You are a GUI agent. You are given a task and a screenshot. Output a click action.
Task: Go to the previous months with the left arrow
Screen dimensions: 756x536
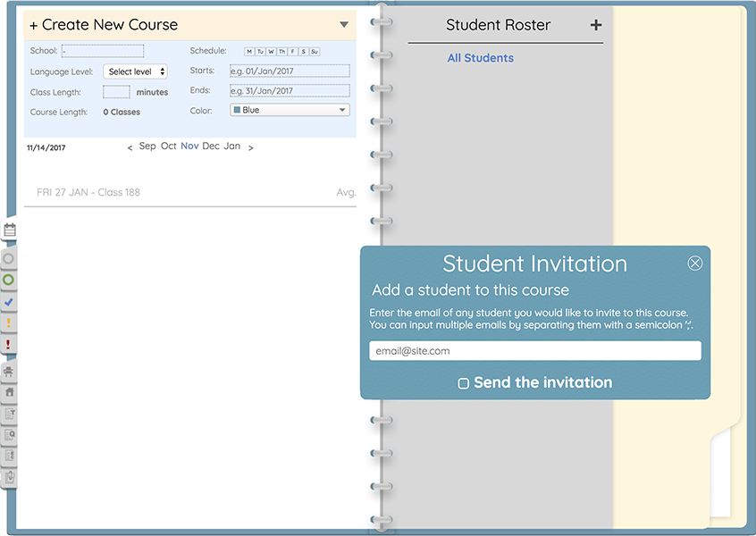click(x=130, y=147)
